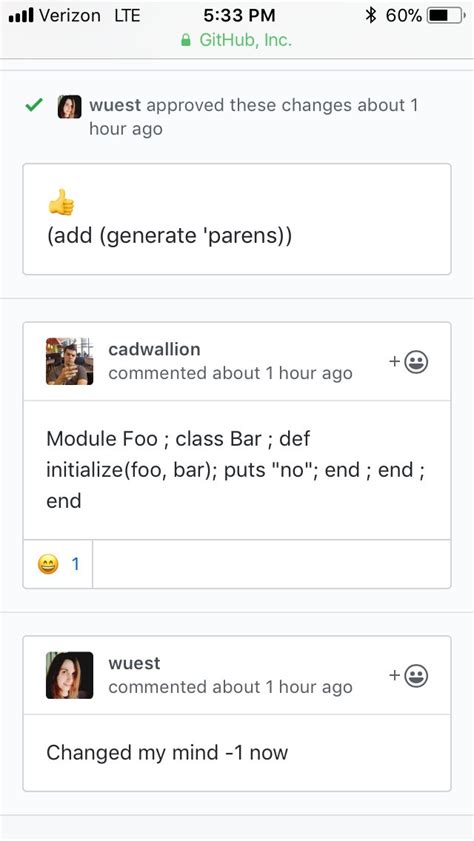This screenshot has width=474, height=841.
Task: Tap the battery indicator icon
Action: [446, 16]
